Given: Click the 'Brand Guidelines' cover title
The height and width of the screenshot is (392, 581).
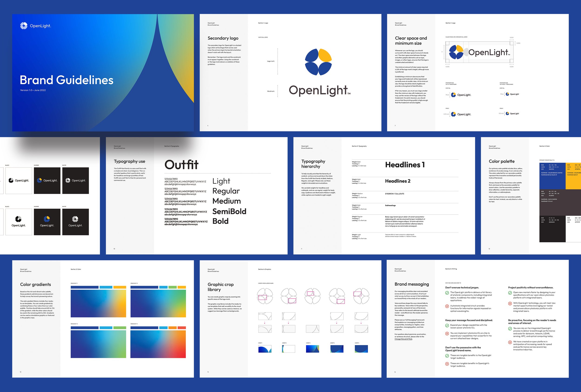Looking at the screenshot, I should click(x=66, y=80).
